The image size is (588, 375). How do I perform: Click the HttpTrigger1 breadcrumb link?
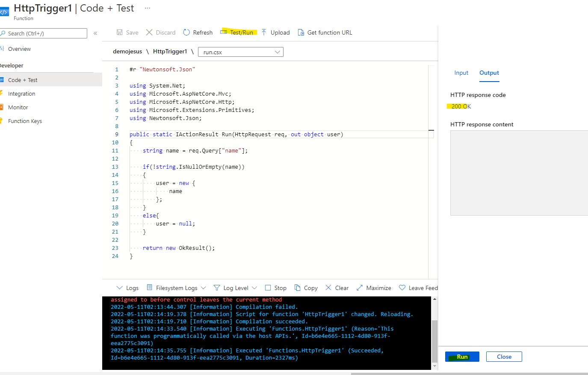tap(170, 51)
